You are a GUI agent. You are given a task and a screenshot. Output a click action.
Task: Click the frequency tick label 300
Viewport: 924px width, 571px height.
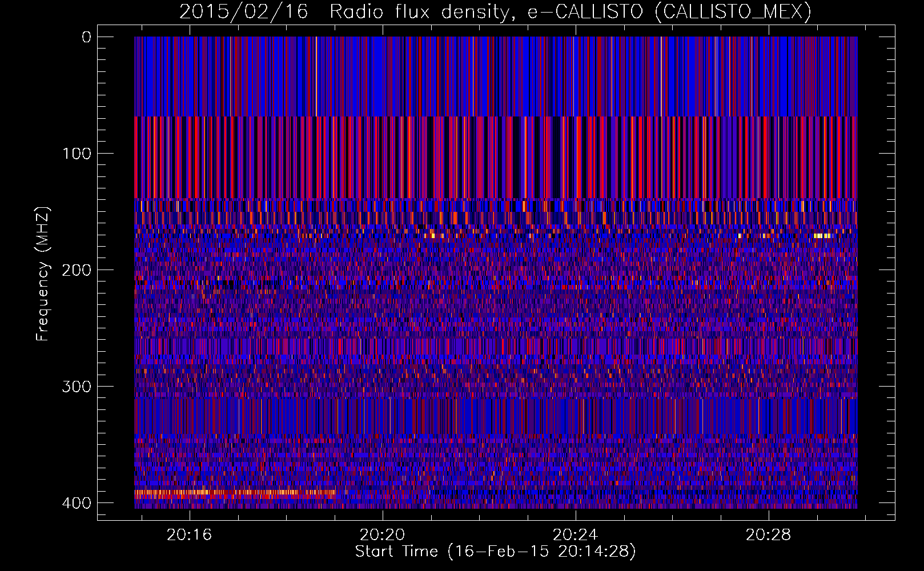coord(77,387)
